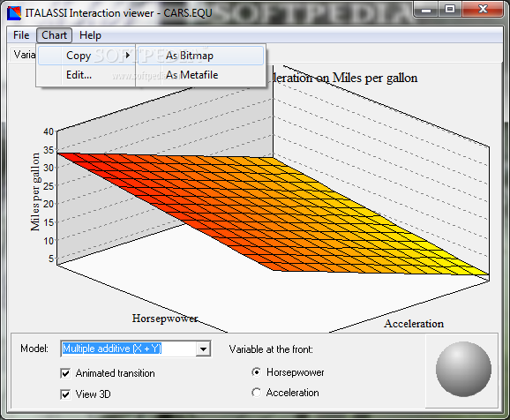Click the axis value 40
The height and width of the screenshot is (420, 510).
(x=49, y=131)
